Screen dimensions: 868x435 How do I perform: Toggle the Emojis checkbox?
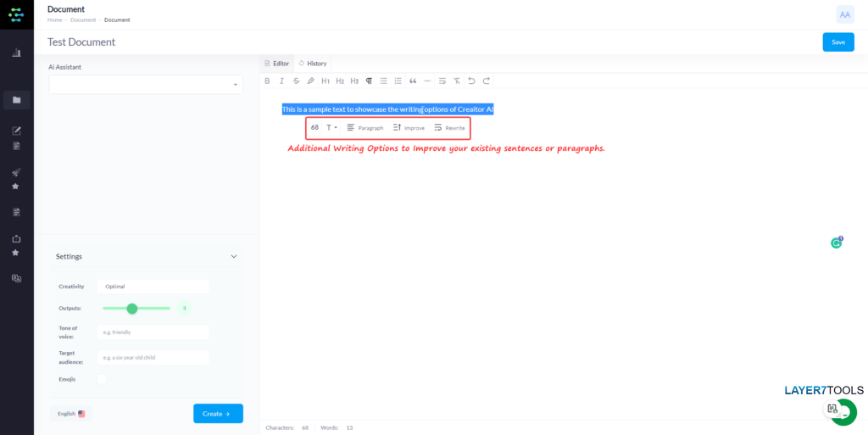coord(102,379)
